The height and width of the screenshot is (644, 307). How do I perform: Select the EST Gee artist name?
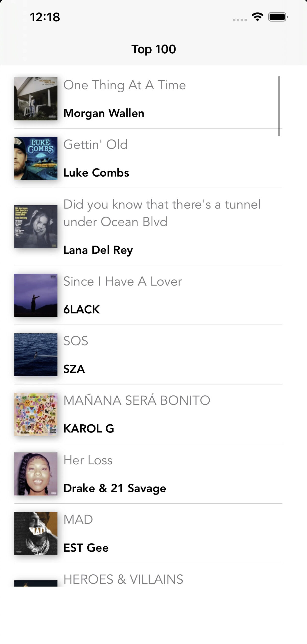86,548
